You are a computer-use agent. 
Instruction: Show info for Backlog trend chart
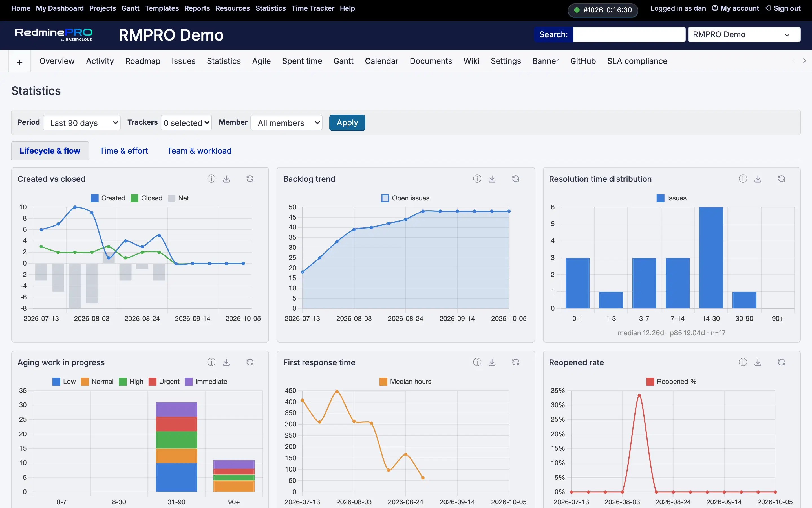[x=477, y=179]
